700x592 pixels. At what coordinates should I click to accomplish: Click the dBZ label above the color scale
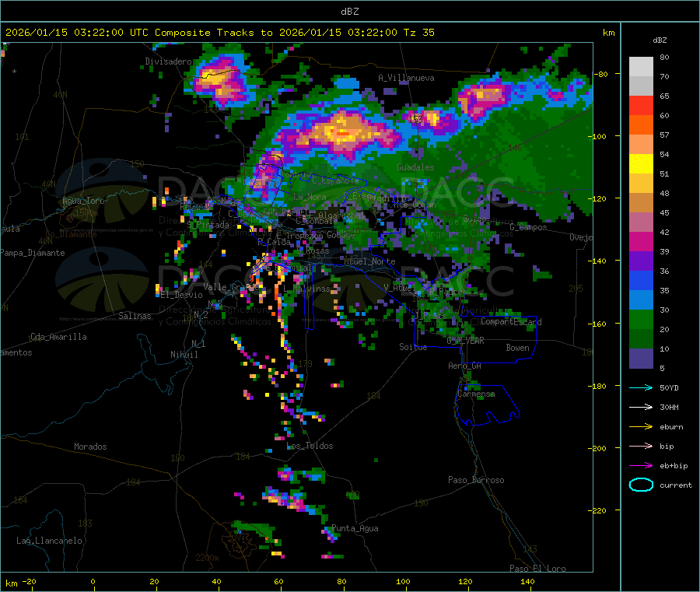pyautogui.click(x=660, y=40)
